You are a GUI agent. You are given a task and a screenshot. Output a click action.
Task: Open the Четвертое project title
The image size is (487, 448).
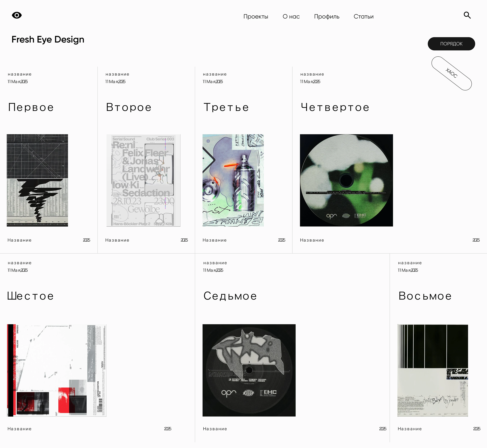335,107
